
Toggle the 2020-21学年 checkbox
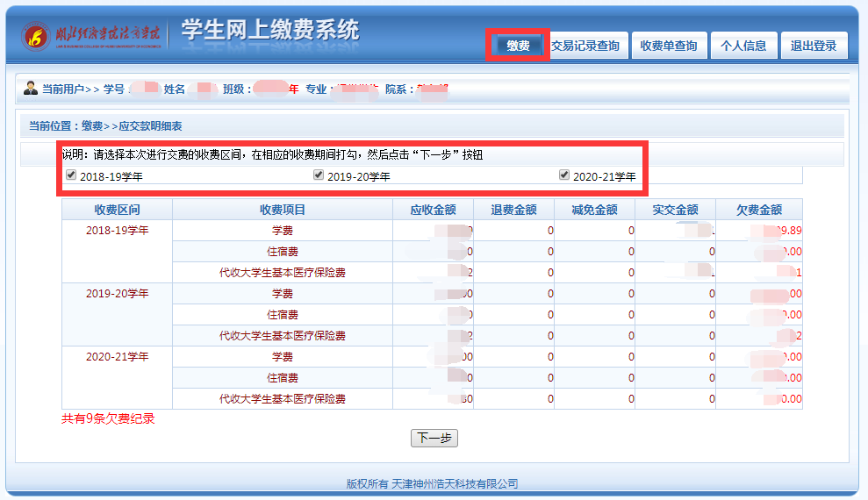564,175
